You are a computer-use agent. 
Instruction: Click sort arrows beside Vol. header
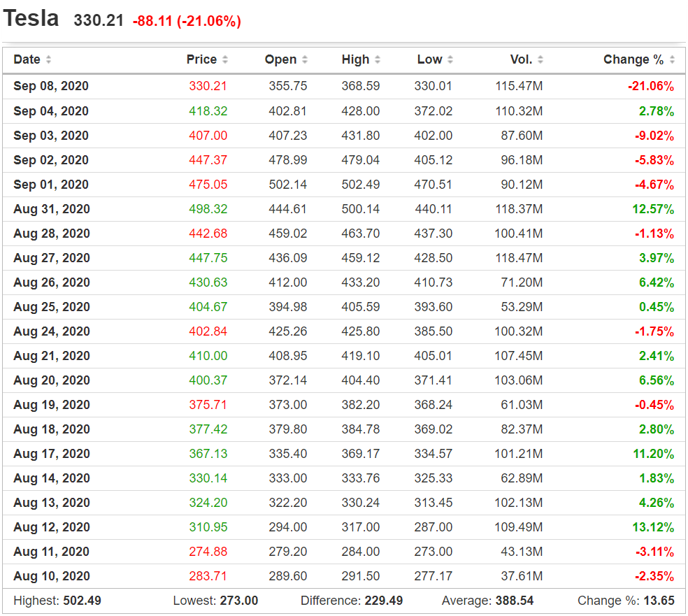540,59
